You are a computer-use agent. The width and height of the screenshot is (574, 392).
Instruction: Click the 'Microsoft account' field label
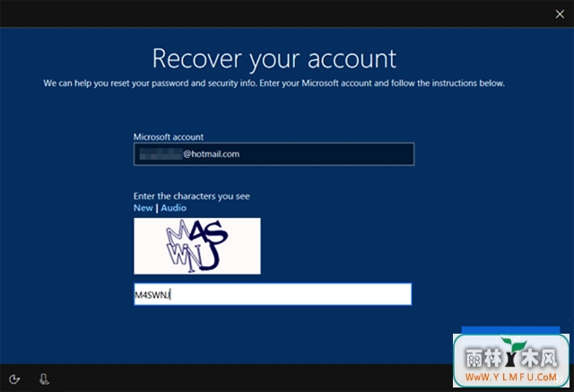click(169, 137)
